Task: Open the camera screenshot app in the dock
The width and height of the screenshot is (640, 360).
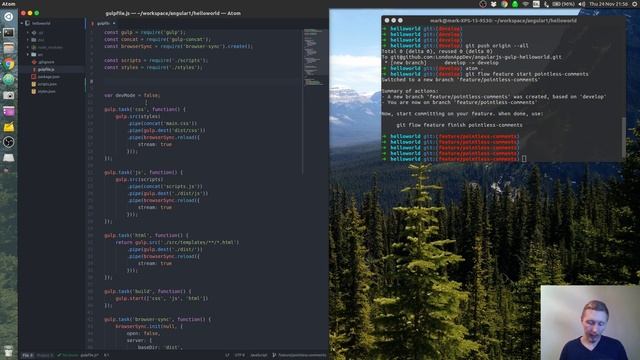Action: click(x=9, y=95)
